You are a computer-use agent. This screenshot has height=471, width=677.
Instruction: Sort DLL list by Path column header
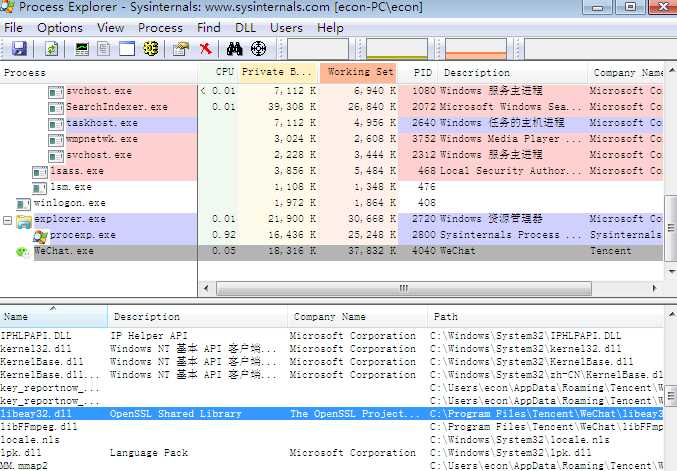[545, 316]
